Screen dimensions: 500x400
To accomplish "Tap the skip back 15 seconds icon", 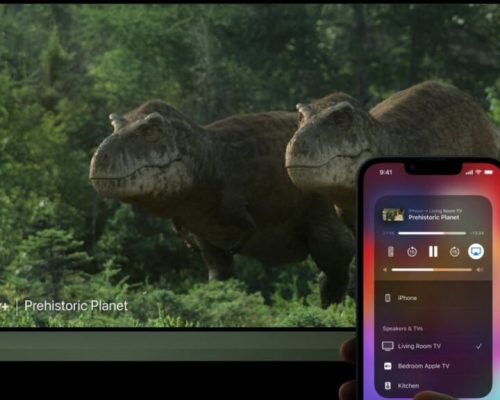I will coord(412,252).
